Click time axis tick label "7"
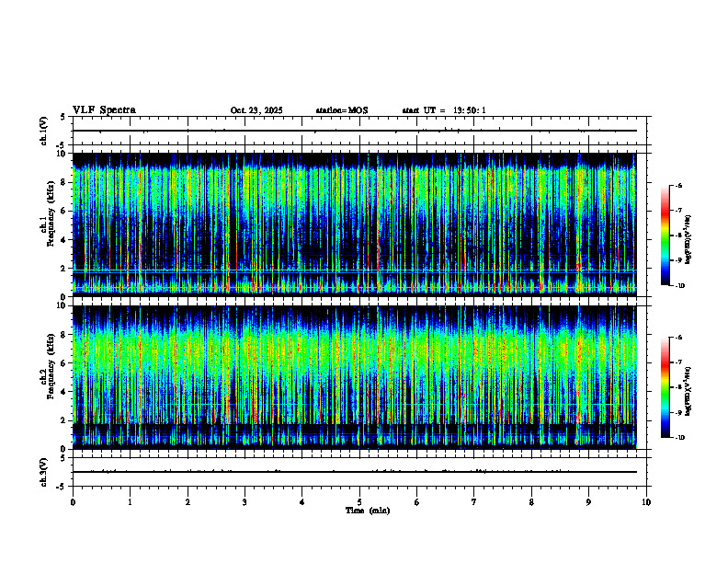 pos(474,502)
